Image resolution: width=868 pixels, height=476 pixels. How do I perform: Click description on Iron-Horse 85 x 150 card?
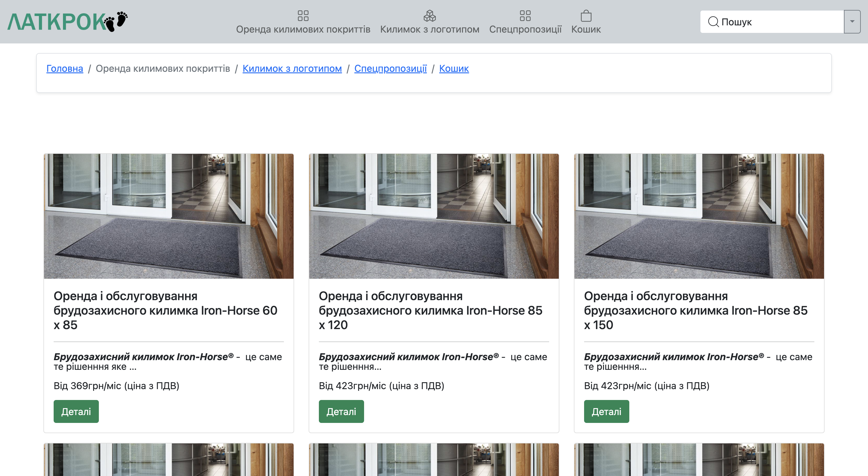(698, 361)
